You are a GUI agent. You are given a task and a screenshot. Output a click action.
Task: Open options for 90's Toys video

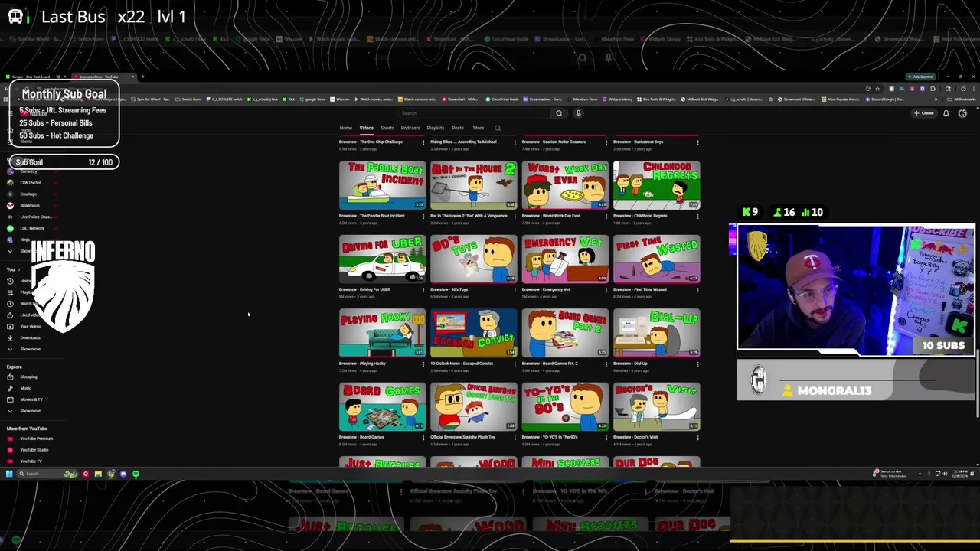pyautogui.click(x=514, y=290)
